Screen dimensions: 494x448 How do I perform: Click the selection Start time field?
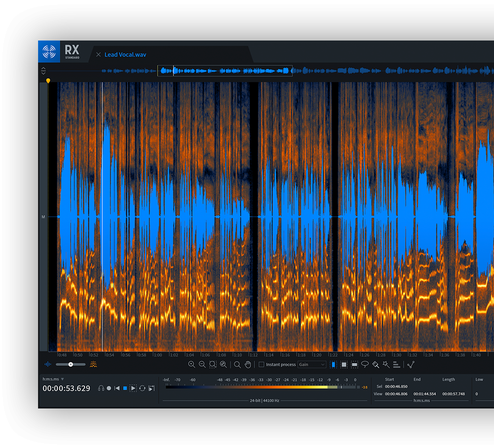[x=396, y=387]
